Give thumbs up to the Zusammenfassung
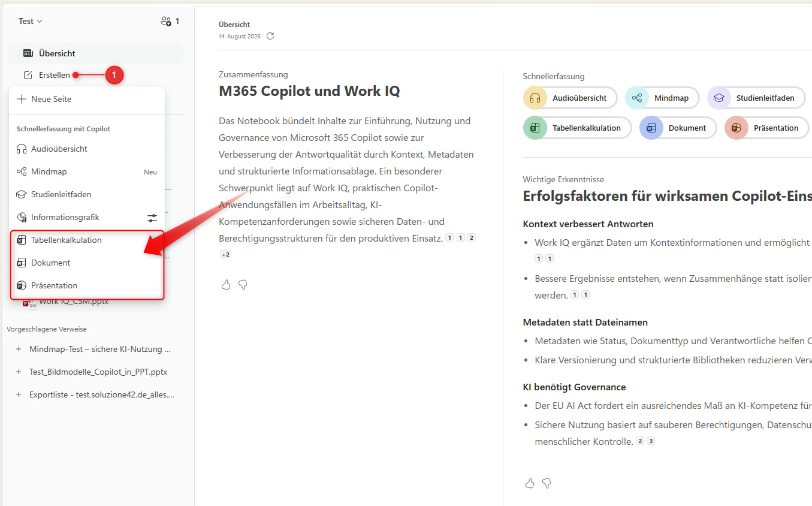 click(x=226, y=285)
